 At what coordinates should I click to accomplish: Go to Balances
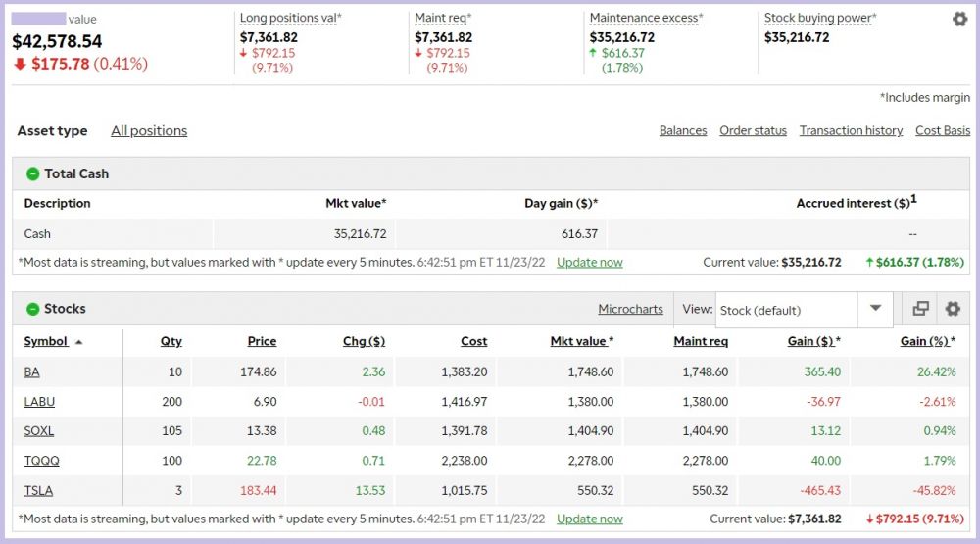click(x=683, y=130)
